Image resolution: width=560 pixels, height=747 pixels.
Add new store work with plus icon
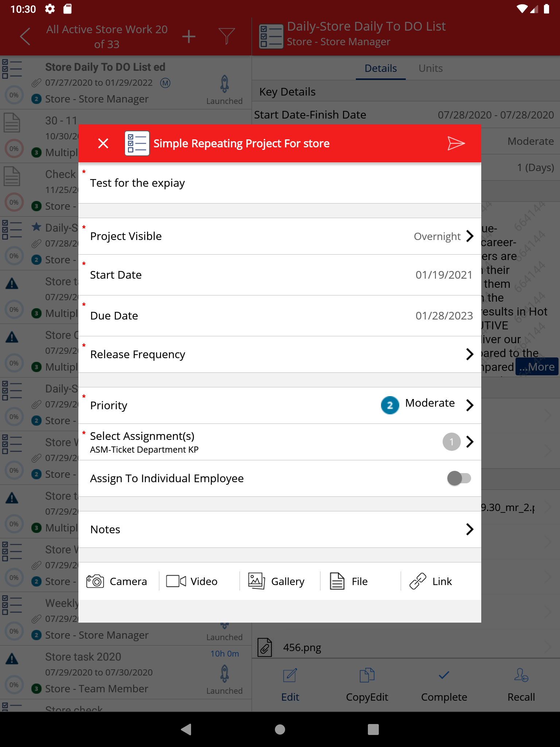click(x=188, y=36)
